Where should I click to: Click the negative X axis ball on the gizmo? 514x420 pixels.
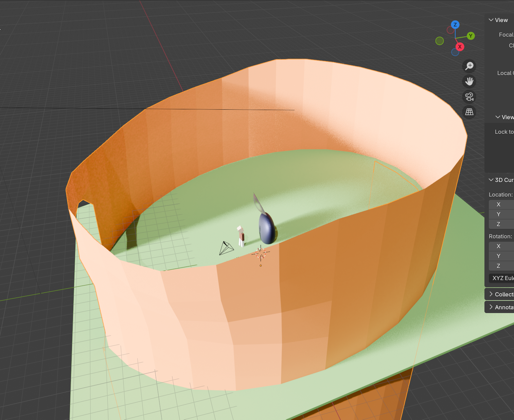pyautogui.click(x=450, y=30)
